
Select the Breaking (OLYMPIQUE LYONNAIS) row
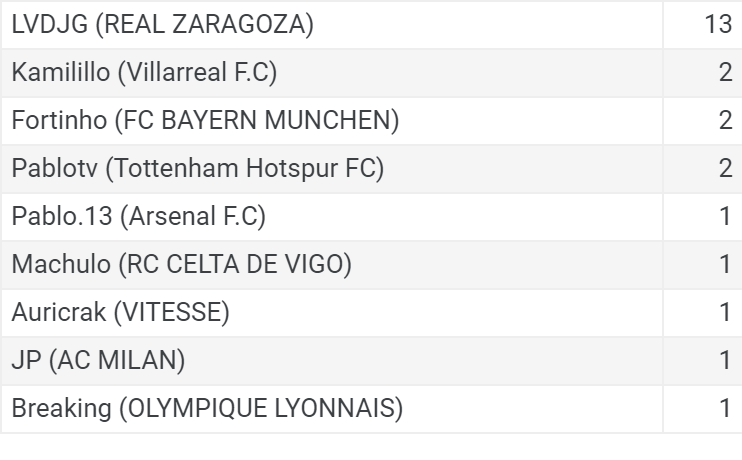click(x=371, y=409)
